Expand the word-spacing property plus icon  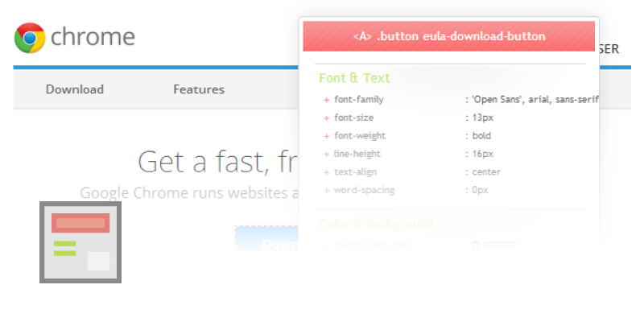coord(327,191)
